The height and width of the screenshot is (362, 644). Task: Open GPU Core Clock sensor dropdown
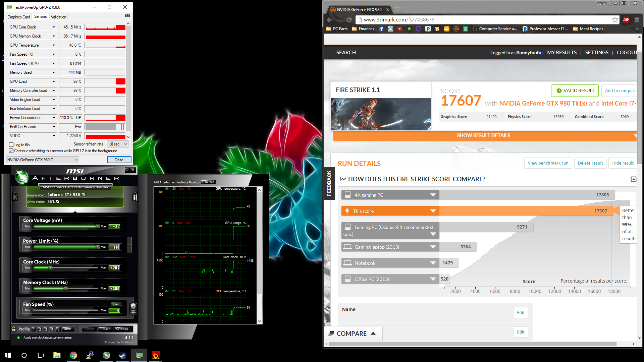coord(54,27)
